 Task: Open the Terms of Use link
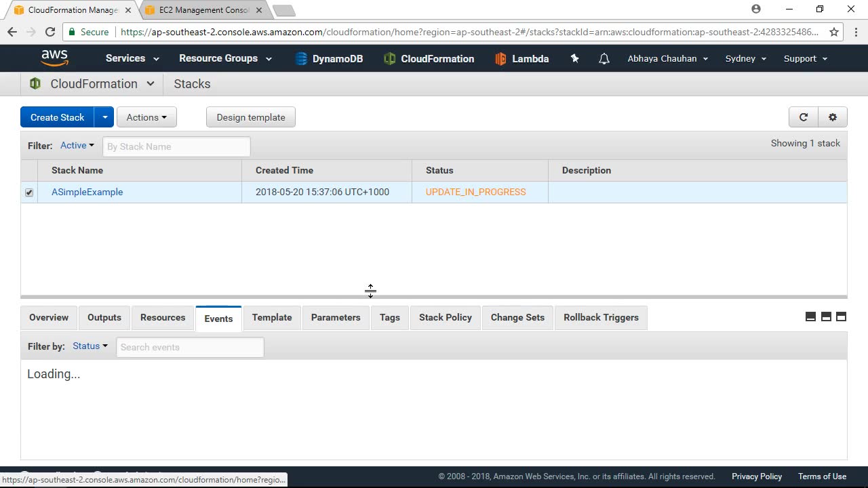(x=822, y=476)
